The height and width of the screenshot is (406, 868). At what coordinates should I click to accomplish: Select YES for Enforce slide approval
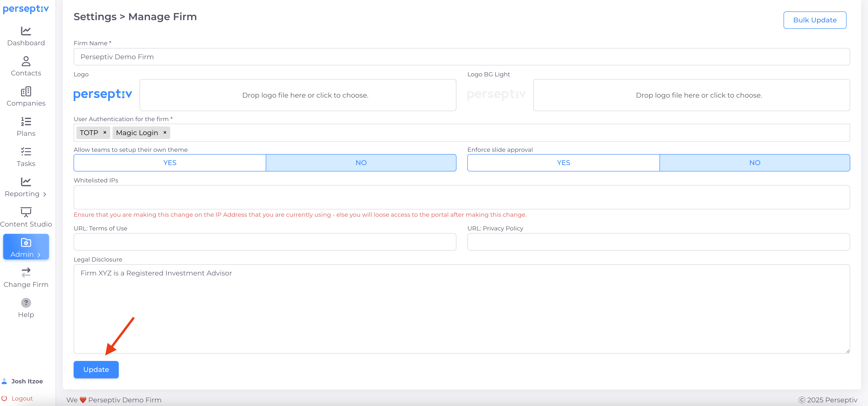563,163
